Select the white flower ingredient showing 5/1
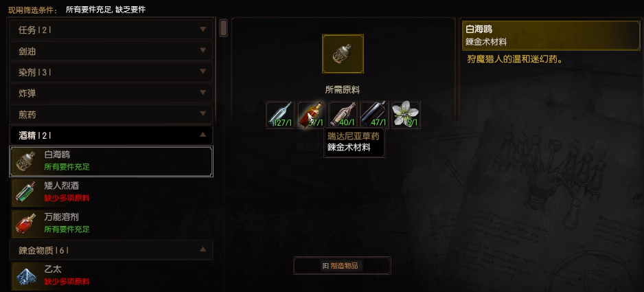Viewport: 644px width, 292px height. (406, 115)
